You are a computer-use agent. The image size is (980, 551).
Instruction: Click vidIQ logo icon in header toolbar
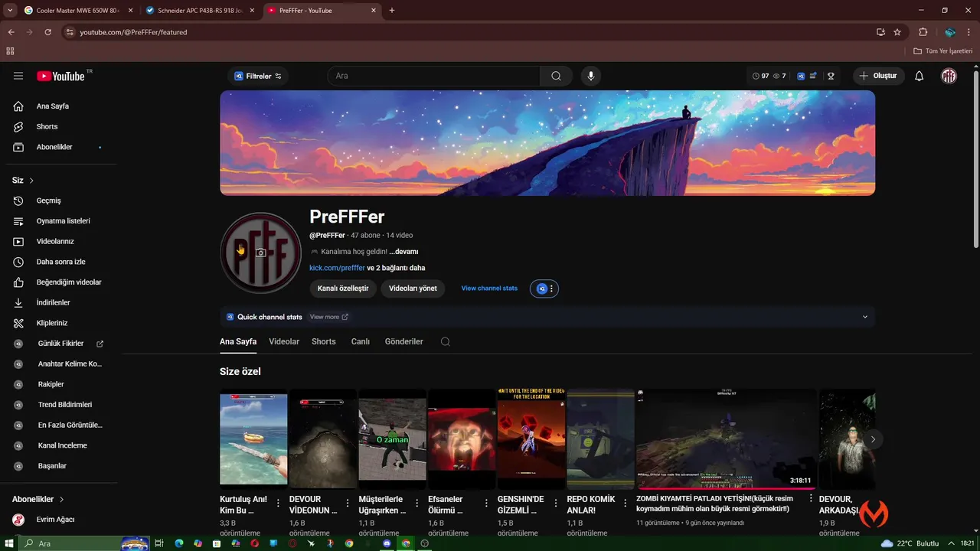(x=801, y=76)
